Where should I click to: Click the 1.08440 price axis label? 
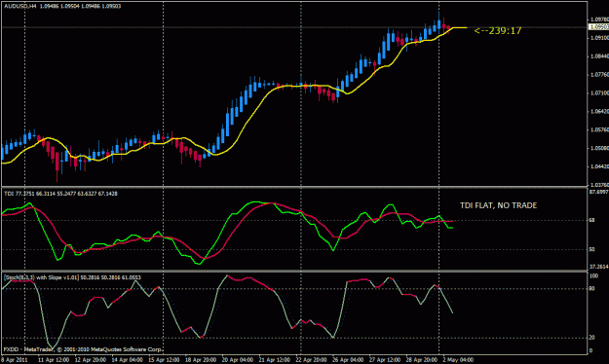point(599,56)
